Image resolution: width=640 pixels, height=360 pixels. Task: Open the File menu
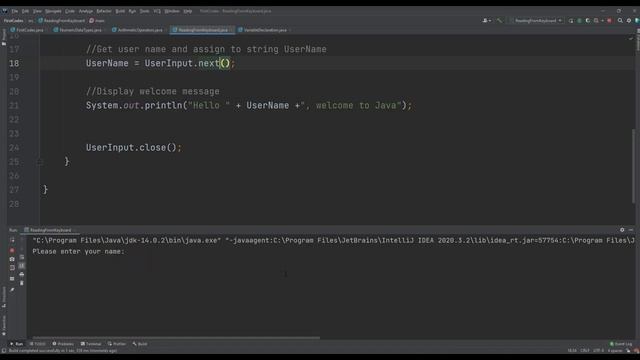point(15,11)
